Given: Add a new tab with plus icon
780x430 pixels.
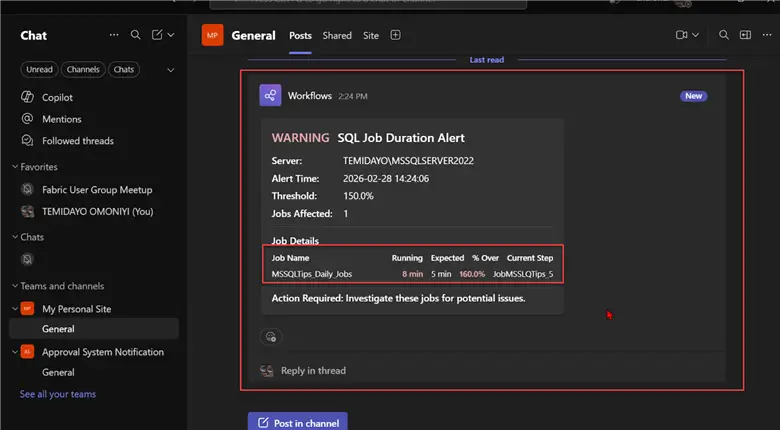Looking at the screenshot, I should pos(395,35).
